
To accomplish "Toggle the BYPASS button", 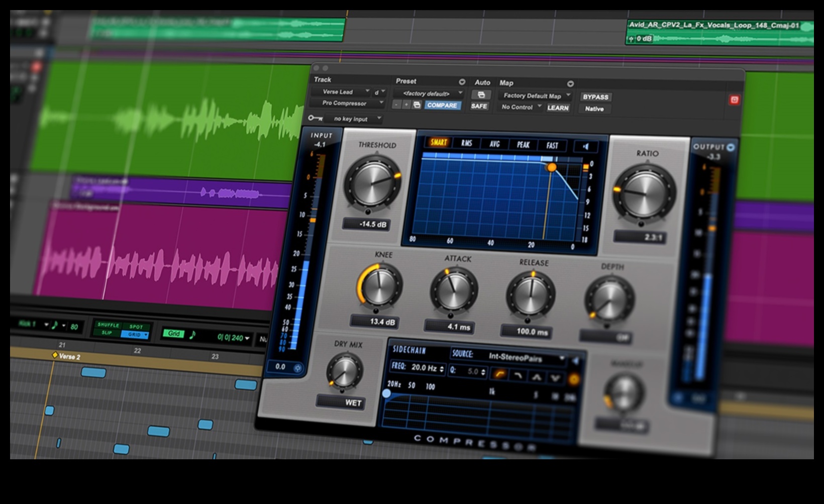I will coord(595,96).
